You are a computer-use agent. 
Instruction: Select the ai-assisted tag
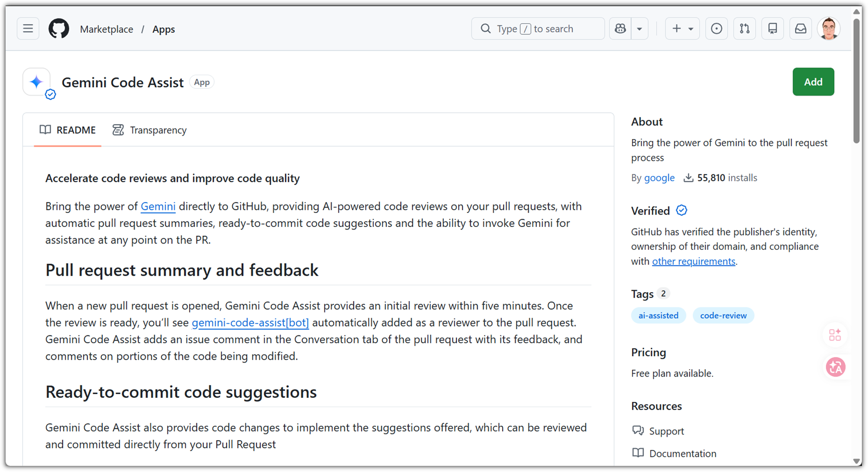658,316
